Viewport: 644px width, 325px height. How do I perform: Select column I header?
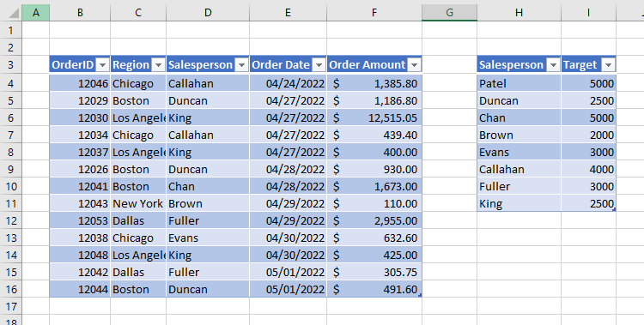coord(588,13)
